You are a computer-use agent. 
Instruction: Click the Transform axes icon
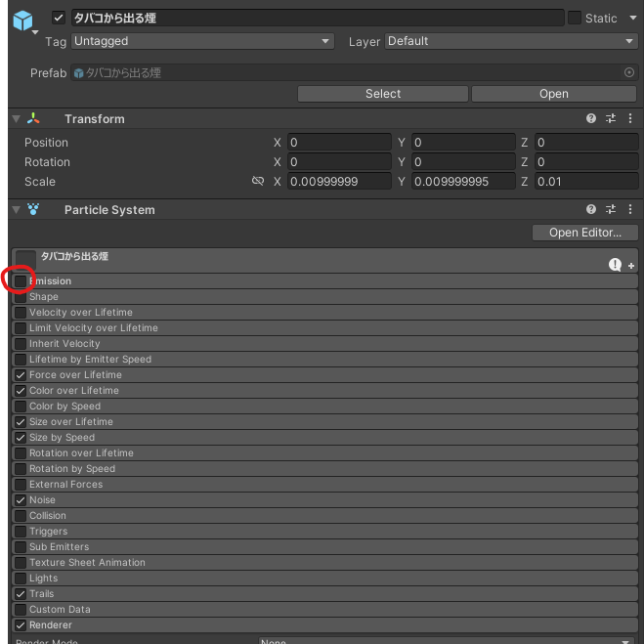click(x=33, y=118)
